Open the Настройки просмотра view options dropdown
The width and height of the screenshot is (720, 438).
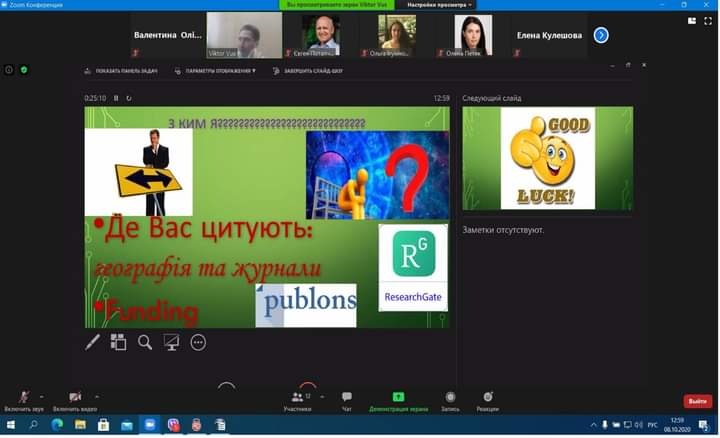pyautogui.click(x=439, y=5)
